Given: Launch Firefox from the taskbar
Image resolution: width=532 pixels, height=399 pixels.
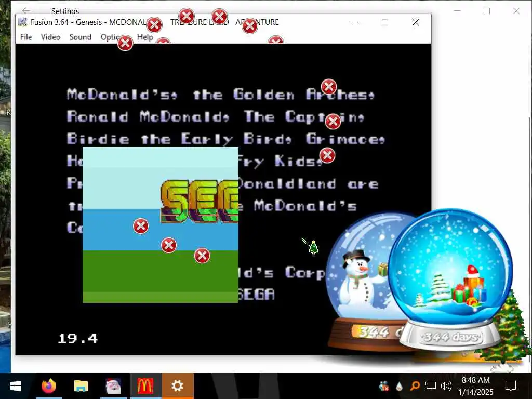Looking at the screenshot, I should click(49, 386).
